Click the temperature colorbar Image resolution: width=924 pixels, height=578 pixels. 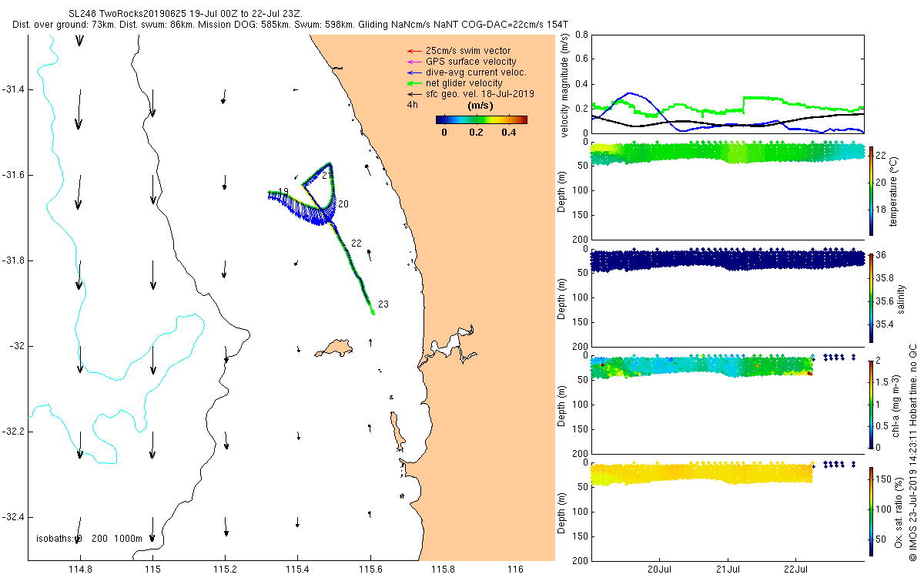(872, 190)
